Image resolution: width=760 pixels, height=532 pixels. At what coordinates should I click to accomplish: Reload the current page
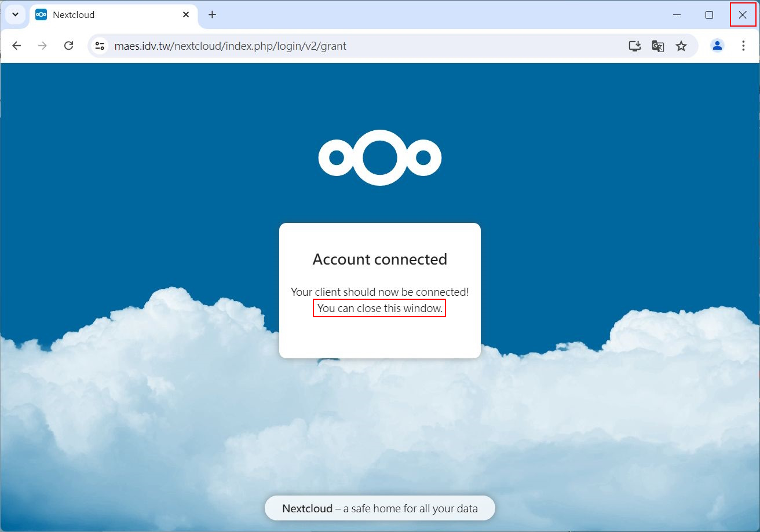68,46
